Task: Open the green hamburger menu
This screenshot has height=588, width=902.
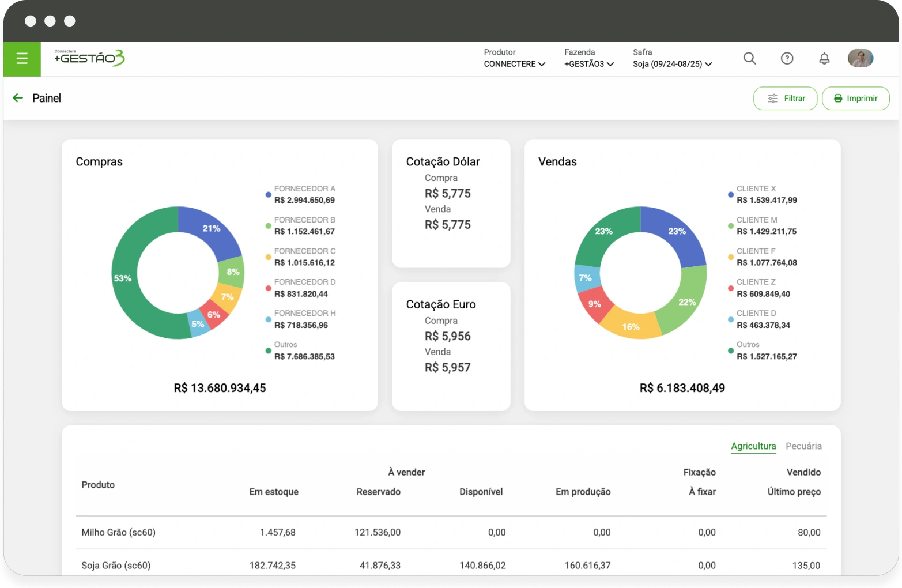Action: point(22,58)
